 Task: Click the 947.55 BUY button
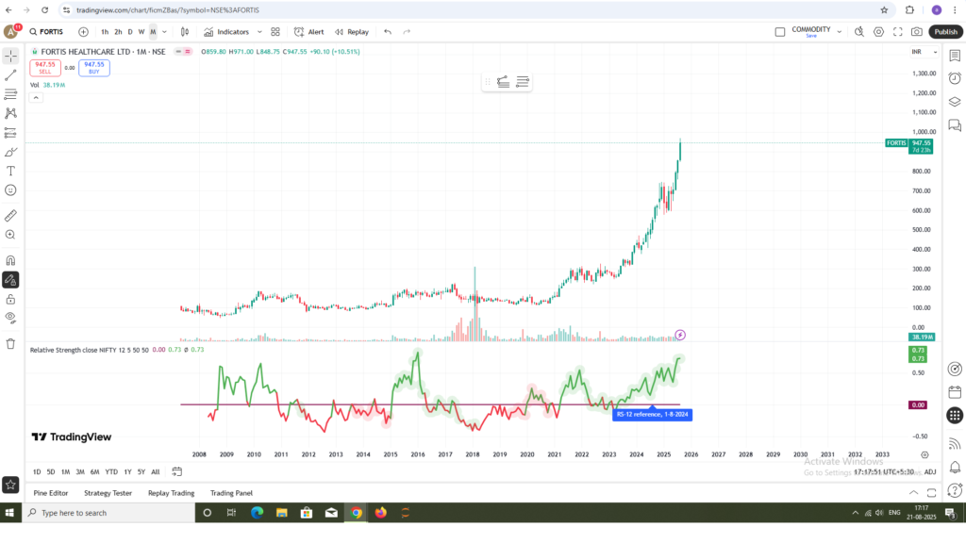pyautogui.click(x=94, y=67)
